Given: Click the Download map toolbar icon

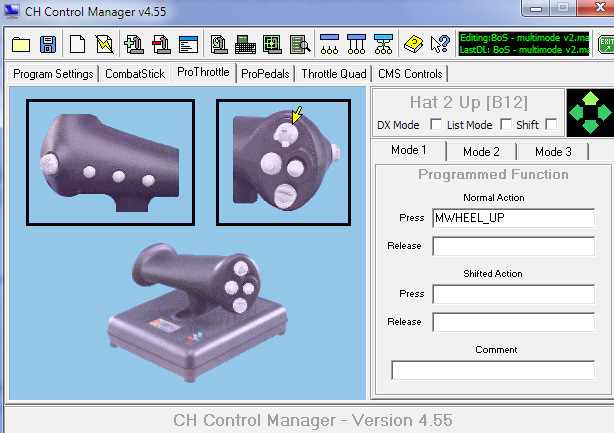Looking at the screenshot, I should [383, 44].
